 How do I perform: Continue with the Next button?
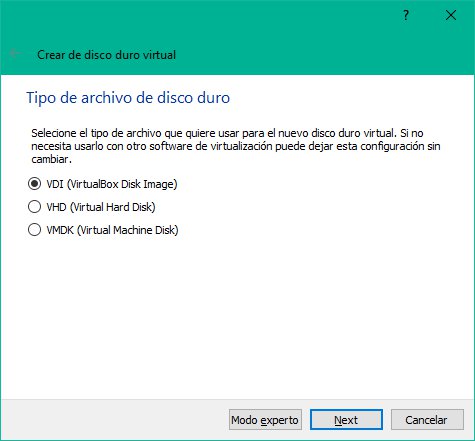pyautogui.click(x=346, y=420)
